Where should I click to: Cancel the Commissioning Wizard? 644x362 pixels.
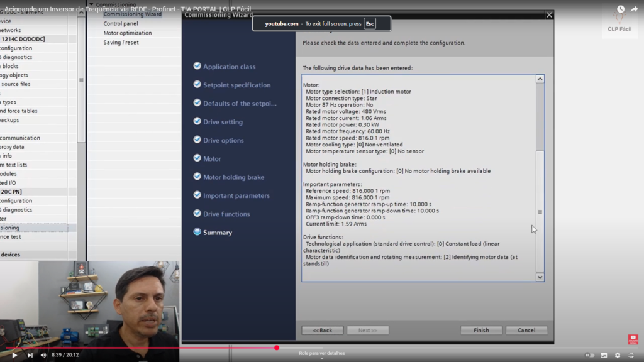click(526, 331)
